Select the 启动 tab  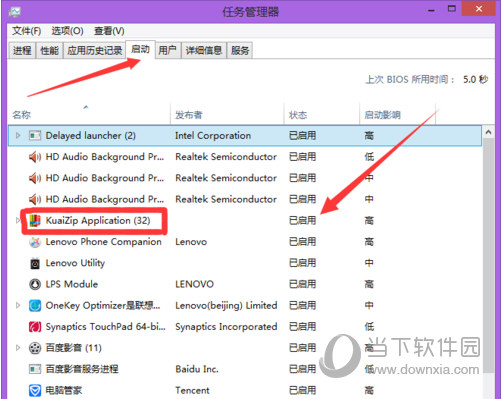(140, 50)
